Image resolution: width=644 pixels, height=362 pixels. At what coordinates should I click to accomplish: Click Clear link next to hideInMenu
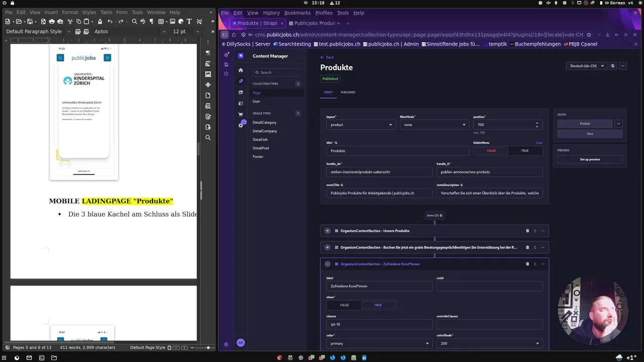point(539,143)
